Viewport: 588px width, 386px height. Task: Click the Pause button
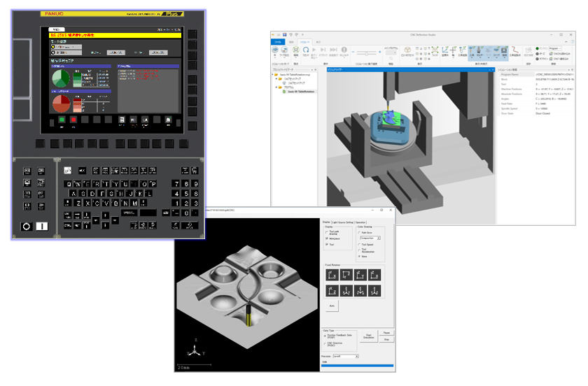pyautogui.click(x=386, y=333)
